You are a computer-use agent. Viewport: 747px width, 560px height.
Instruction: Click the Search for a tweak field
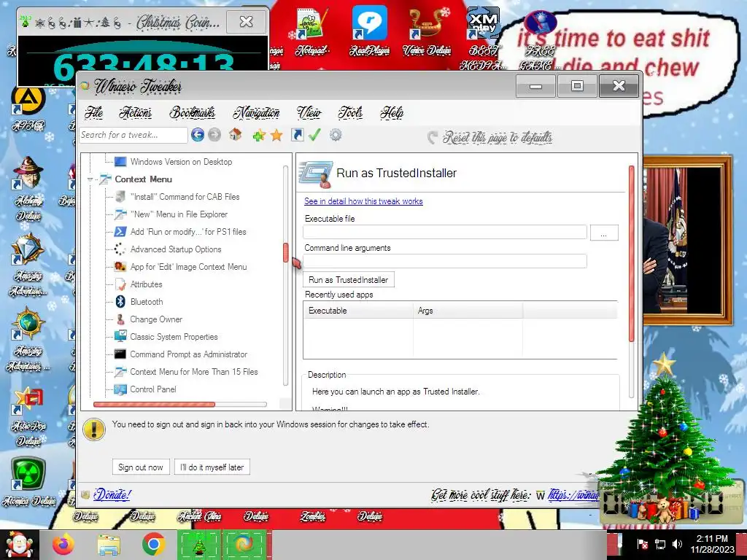[133, 135]
